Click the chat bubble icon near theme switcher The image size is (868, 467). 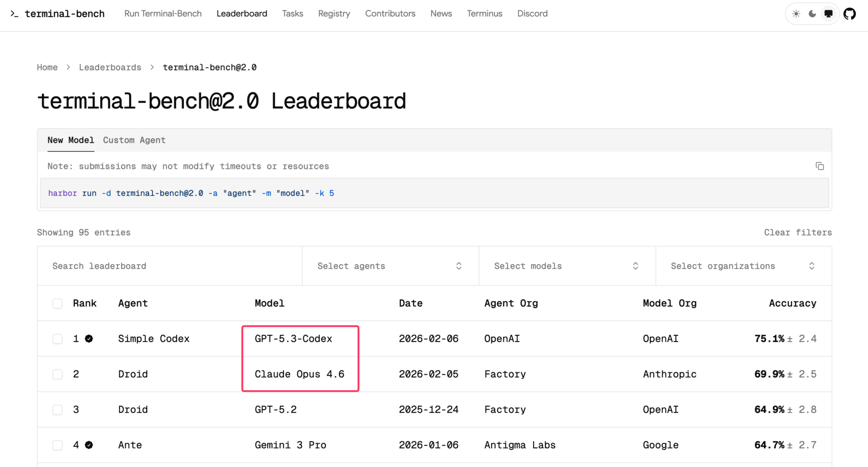coord(829,14)
